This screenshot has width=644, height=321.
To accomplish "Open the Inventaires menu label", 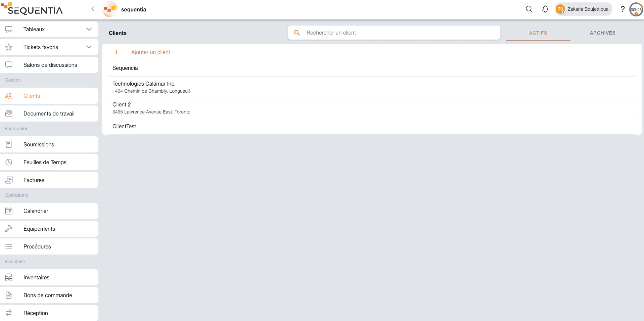I will 36,277.
